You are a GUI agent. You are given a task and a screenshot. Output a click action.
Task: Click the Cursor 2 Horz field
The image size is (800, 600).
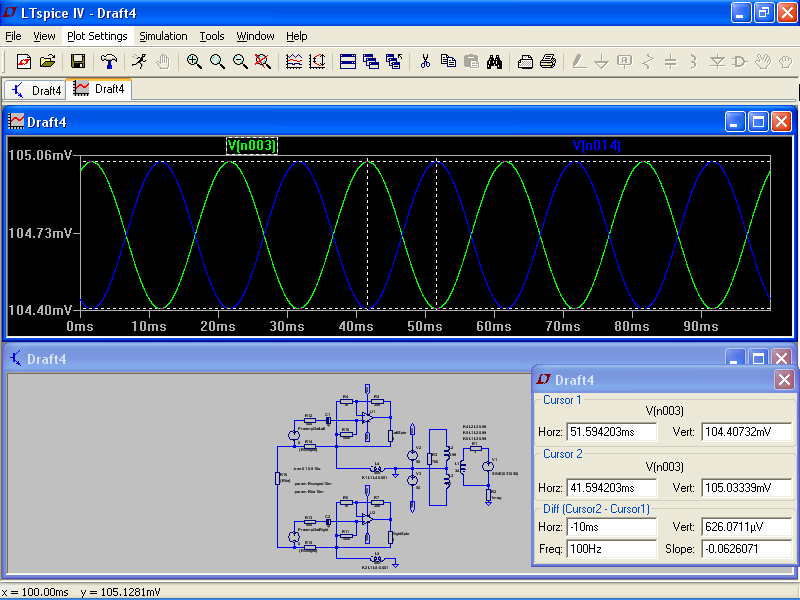click(611, 488)
